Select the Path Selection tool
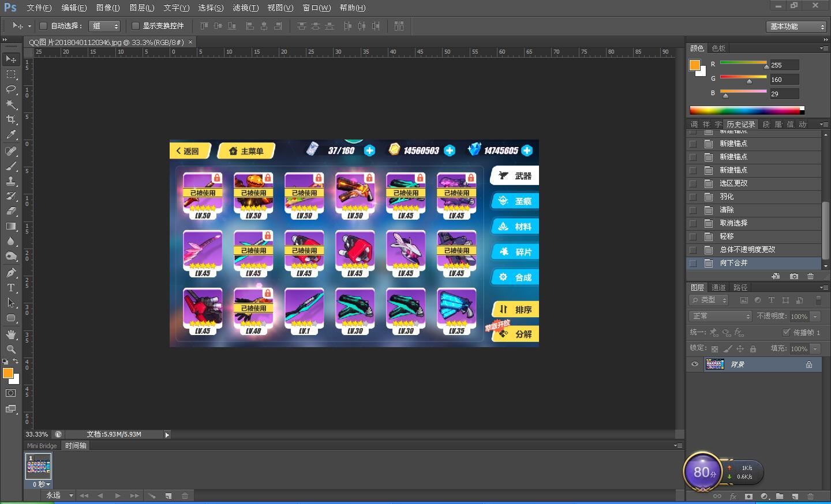Image resolution: width=831 pixels, height=504 pixels. click(x=11, y=302)
